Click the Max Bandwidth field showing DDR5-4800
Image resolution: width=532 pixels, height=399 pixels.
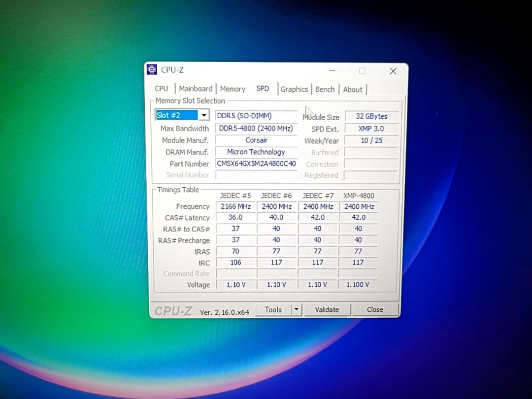pos(256,128)
